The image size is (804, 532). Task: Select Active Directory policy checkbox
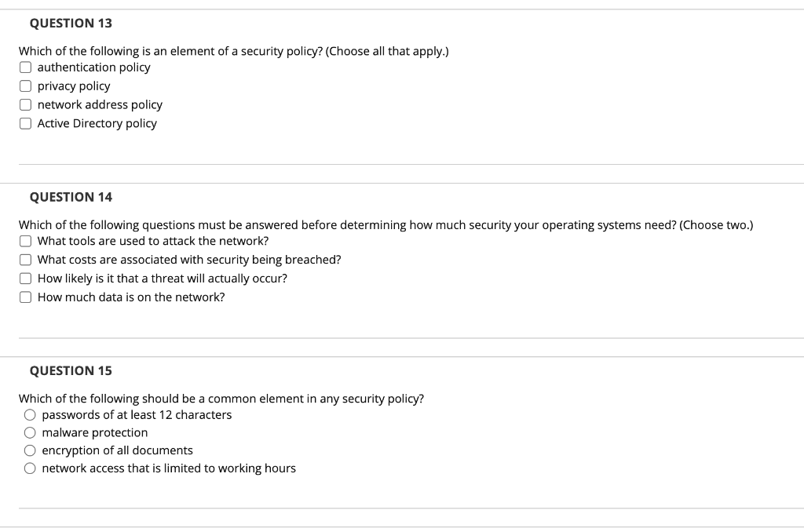tap(26, 123)
